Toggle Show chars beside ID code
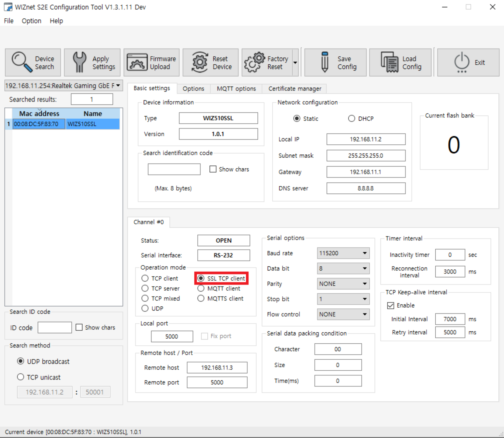This screenshot has width=504, height=438. pos(79,327)
